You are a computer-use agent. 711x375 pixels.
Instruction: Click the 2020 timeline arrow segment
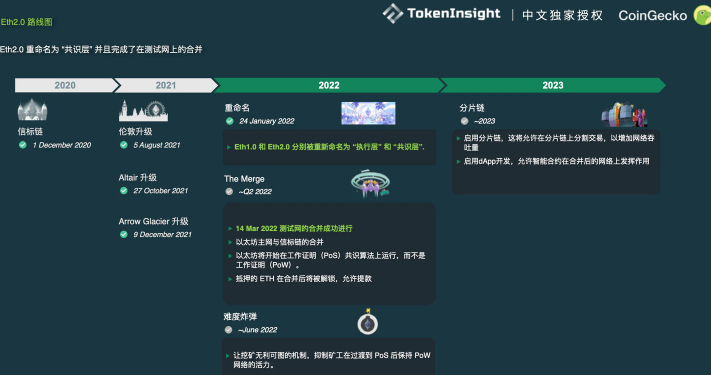(x=66, y=85)
